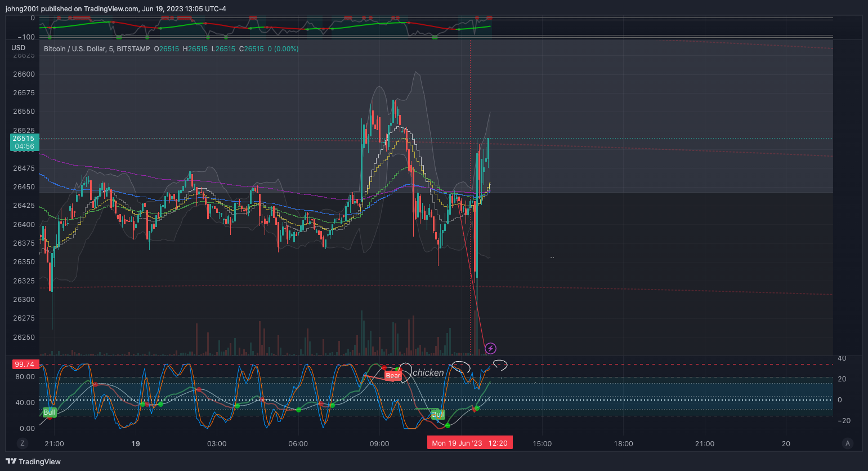Click the published by johng2001 header text
This screenshot has height=471, width=868.
pyautogui.click(x=116, y=9)
